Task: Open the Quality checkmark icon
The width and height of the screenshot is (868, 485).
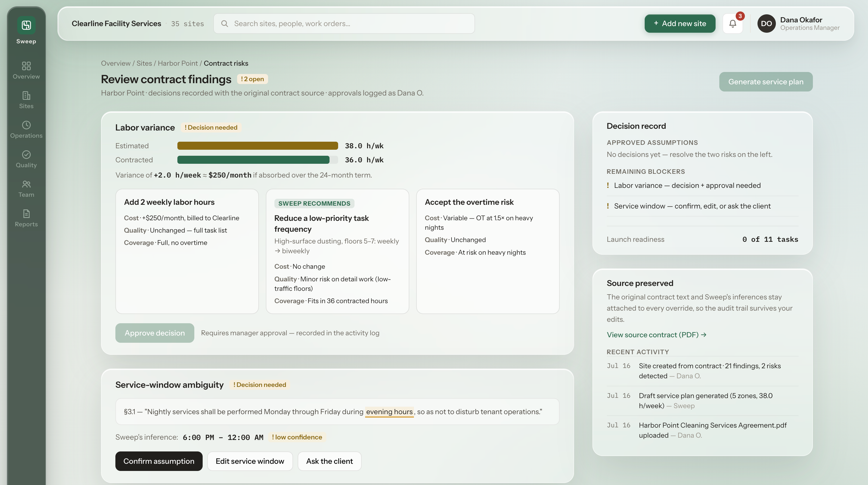Action: pos(26,154)
